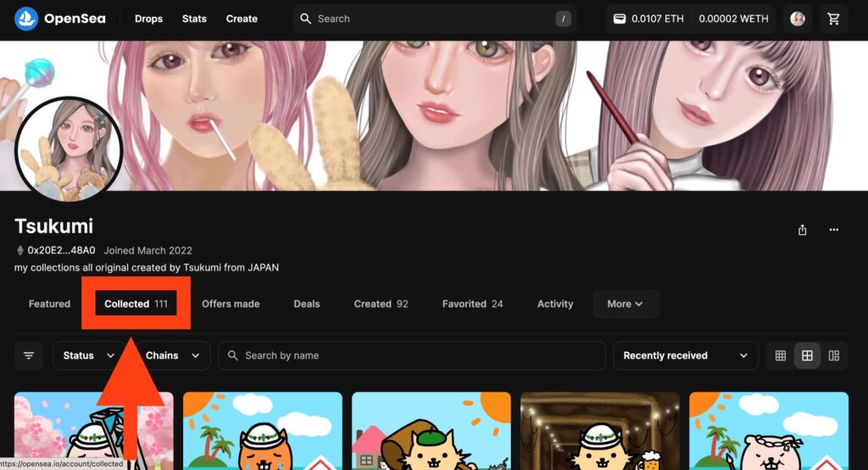Select the mosaic layout view
This screenshot has width=868, height=470.
pyautogui.click(x=834, y=355)
